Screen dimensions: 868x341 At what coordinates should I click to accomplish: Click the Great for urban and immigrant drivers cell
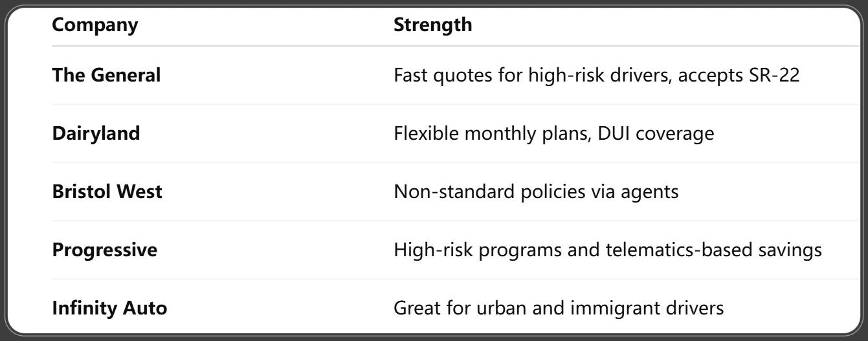coord(559,308)
